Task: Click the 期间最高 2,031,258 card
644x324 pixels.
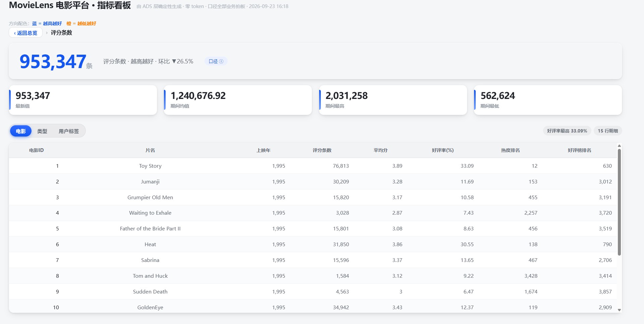Action: point(393,100)
